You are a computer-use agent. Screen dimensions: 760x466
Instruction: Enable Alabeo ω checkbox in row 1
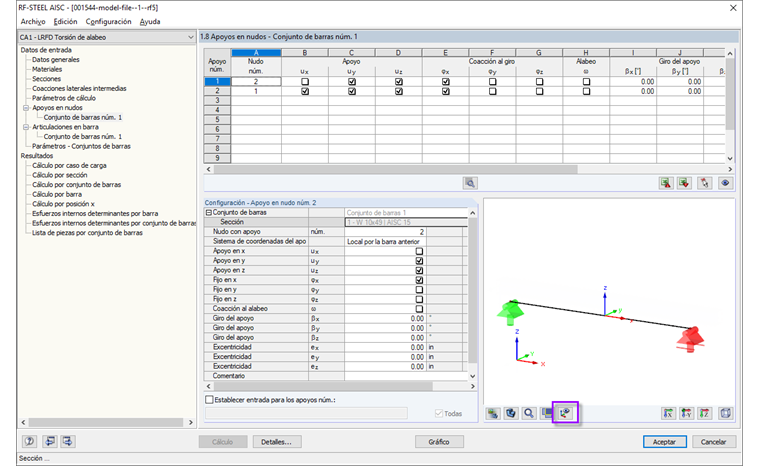point(586,81)
